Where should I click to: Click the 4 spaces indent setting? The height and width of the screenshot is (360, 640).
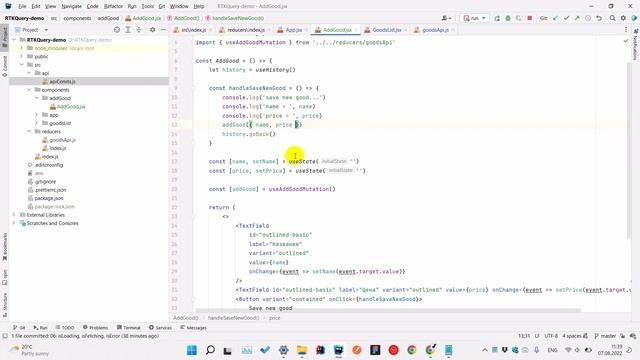coord(572,336)
